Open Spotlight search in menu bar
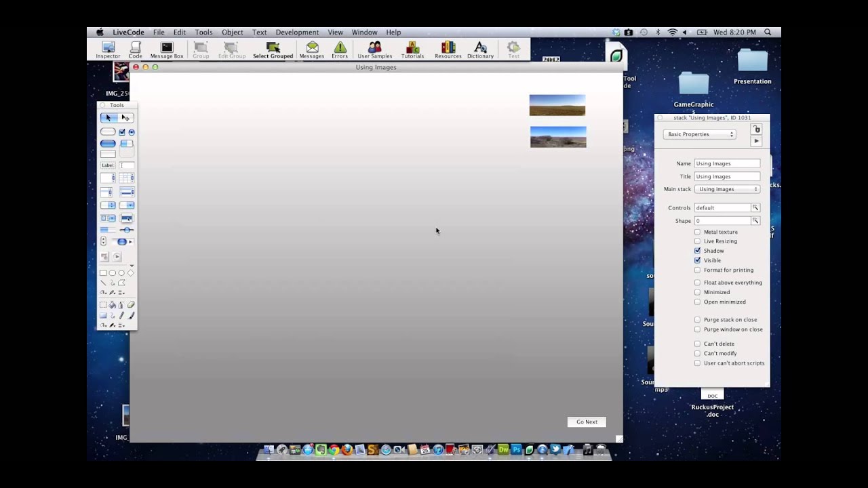868x488 pixels. [x=768, y=33]
